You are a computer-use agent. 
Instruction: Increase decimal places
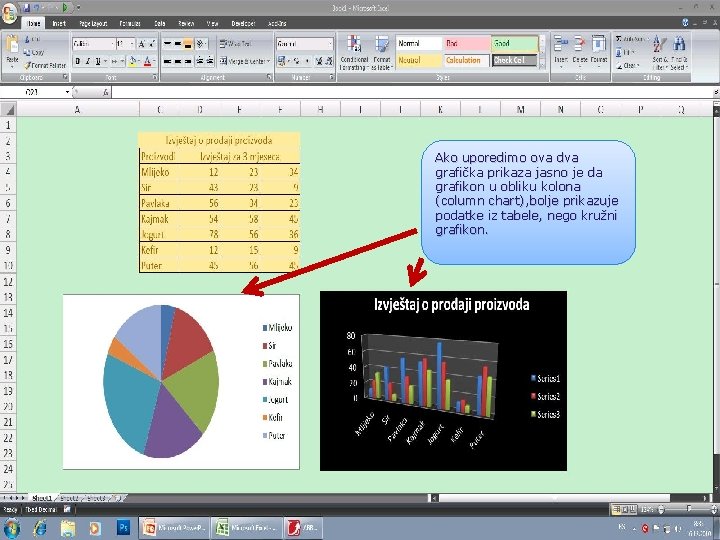319,61
